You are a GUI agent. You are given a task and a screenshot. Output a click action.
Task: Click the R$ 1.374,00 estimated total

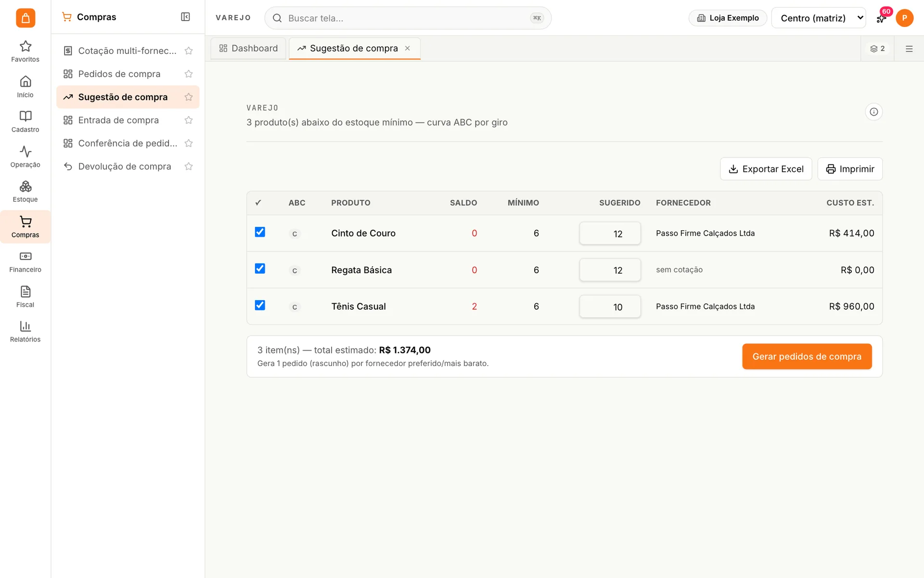click(x=404, y=350)
